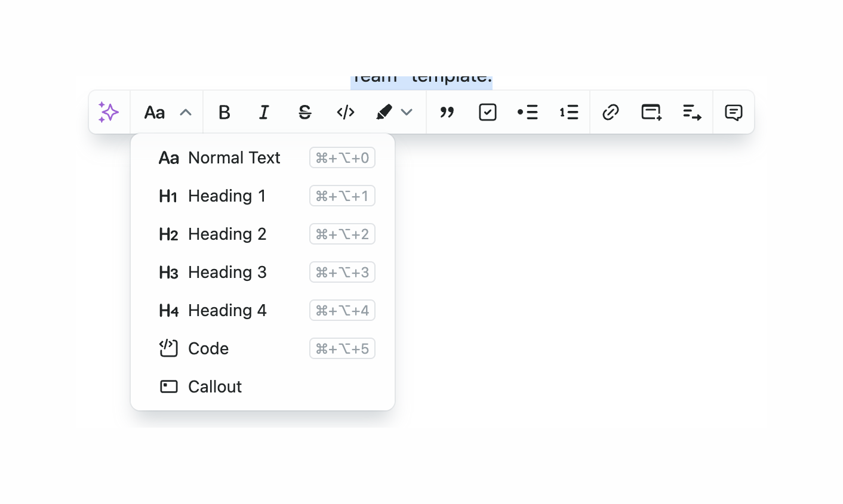Click the highlighted "template." text
The width and height of the screenshot is (843, 504).
tap(451, 80)
